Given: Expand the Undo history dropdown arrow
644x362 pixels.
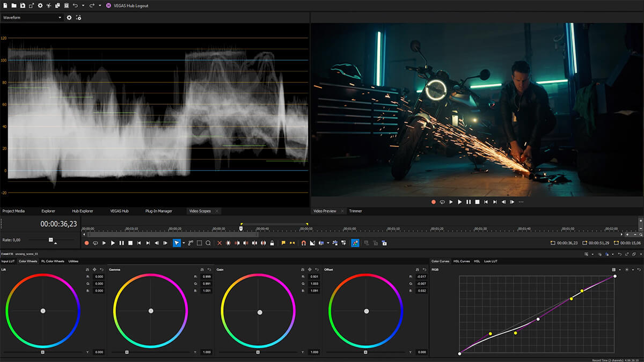Looking at the screenshot, I should (83, 6).
